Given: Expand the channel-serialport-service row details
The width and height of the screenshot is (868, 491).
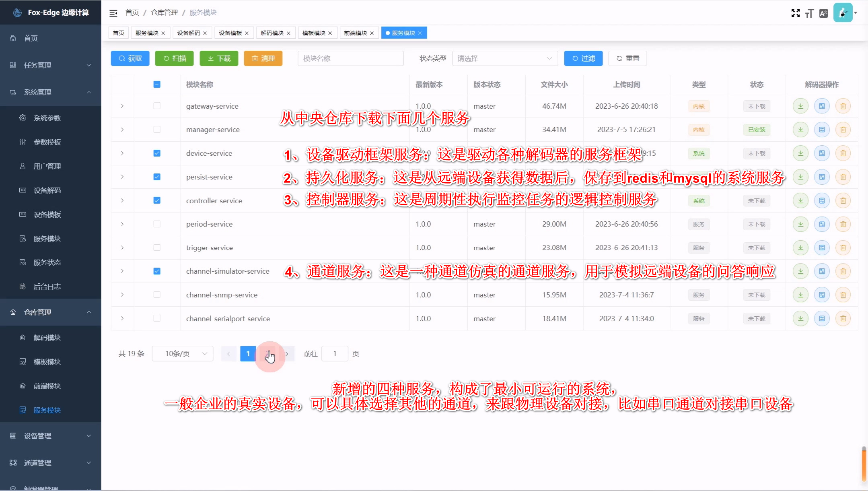Looking at the screenshot, I should tap(122, 318).
